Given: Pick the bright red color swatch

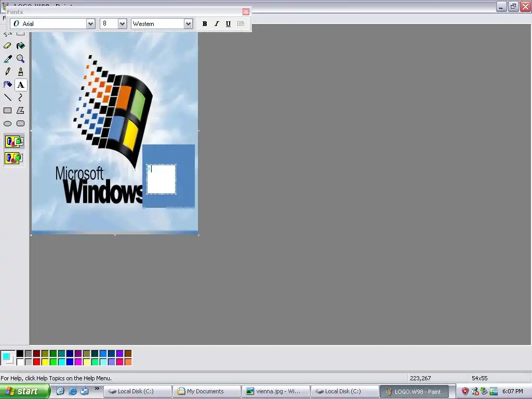Looking at the screenshot, I should (37, 362).
